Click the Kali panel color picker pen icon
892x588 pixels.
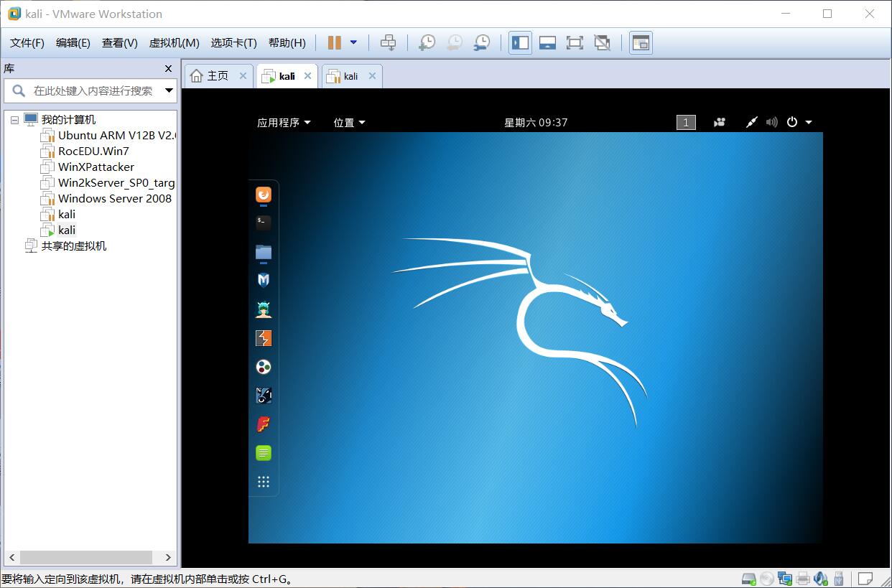click(x=751, y=122)
